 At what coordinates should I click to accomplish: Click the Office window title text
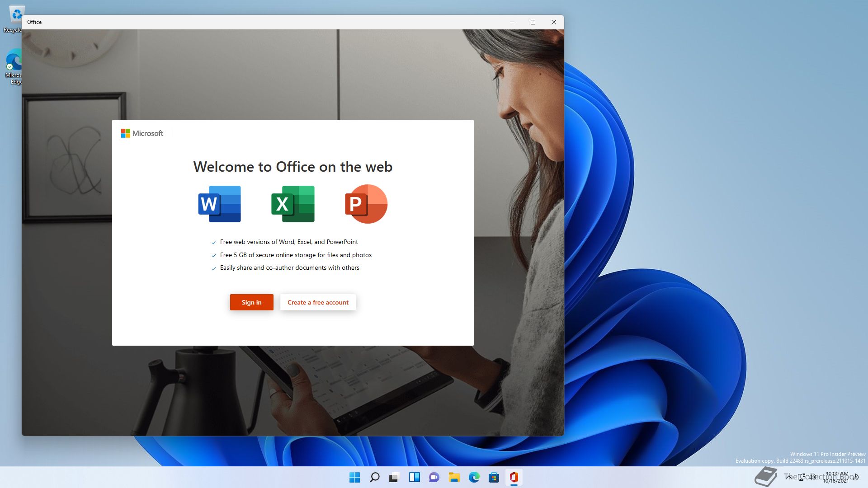34,22
